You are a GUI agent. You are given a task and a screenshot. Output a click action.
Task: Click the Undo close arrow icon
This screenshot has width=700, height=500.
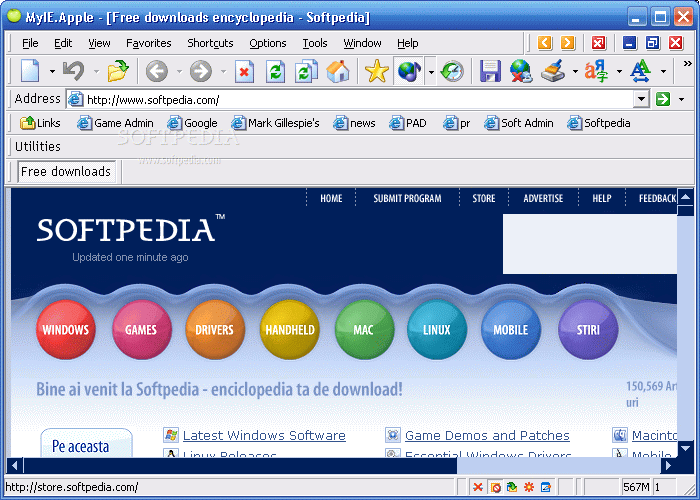point(74,71)
